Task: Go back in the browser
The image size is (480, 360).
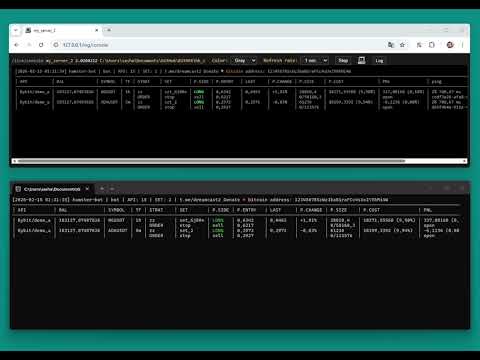Action: tap(16, 45)
